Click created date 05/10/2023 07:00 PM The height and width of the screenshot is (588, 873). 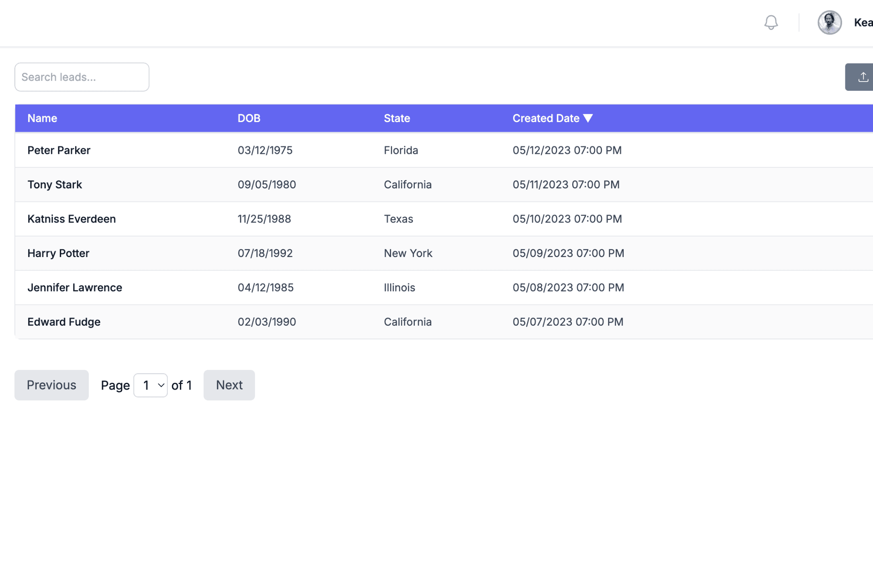[567, 219]
